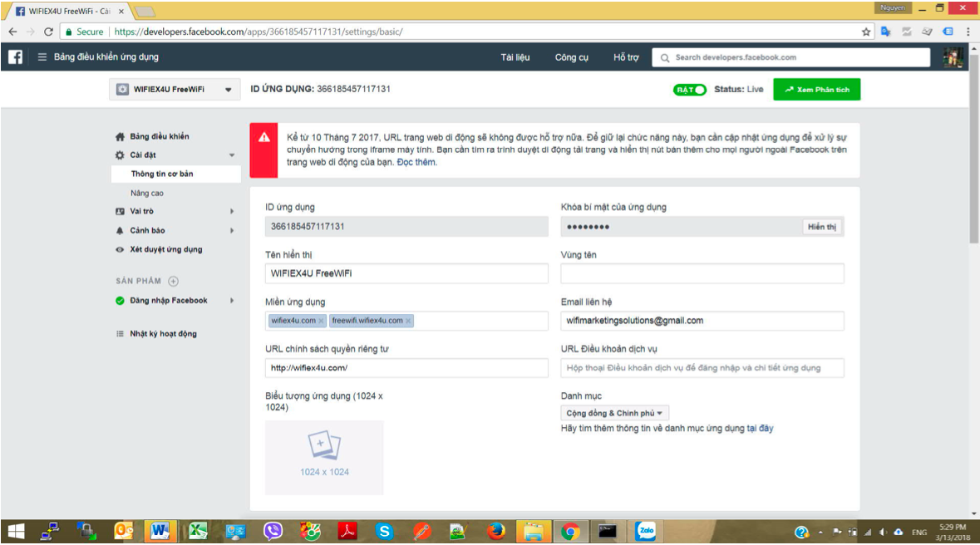This screenshot has width=980, height=545.
Task: Click the green check icon for Đăng nhập Facebook
Action: tap(120, 301)
